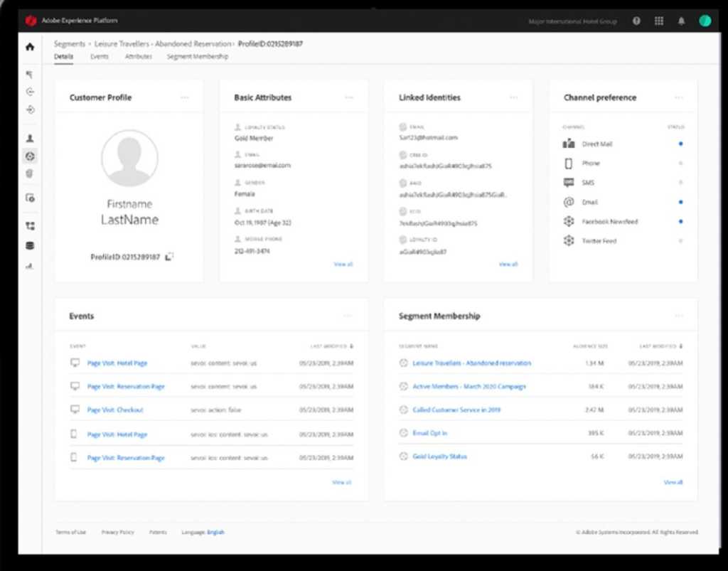Copy the ProfileID using the copy icon
Image resolution: width=728 pixels, height=571 pixels.
[x=169, y=257]
